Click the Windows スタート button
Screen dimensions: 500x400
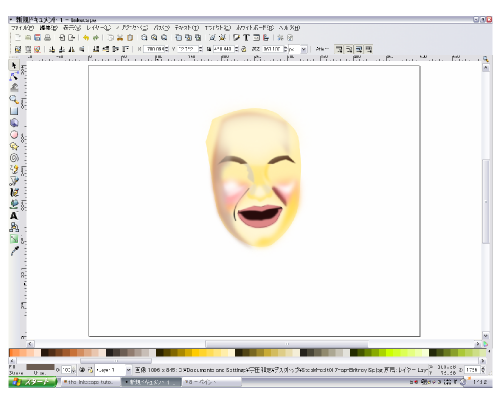(x=33, y=382)
